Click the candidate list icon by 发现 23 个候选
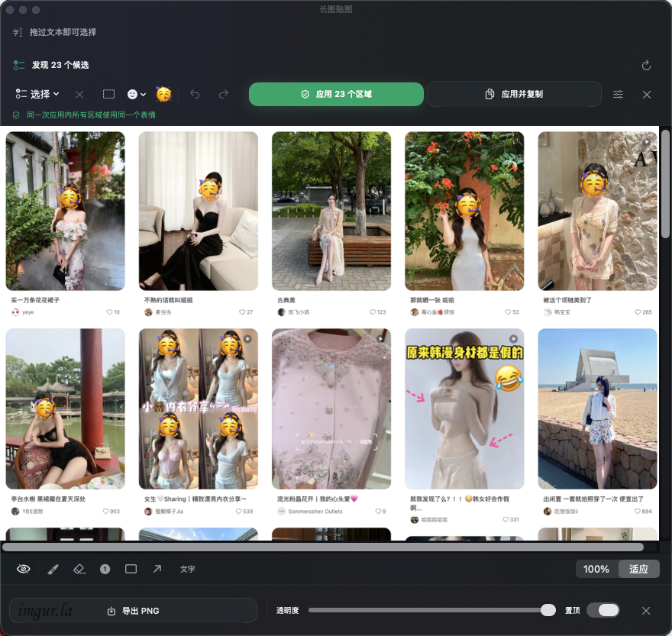672x636 pixels. pos(19,65)
